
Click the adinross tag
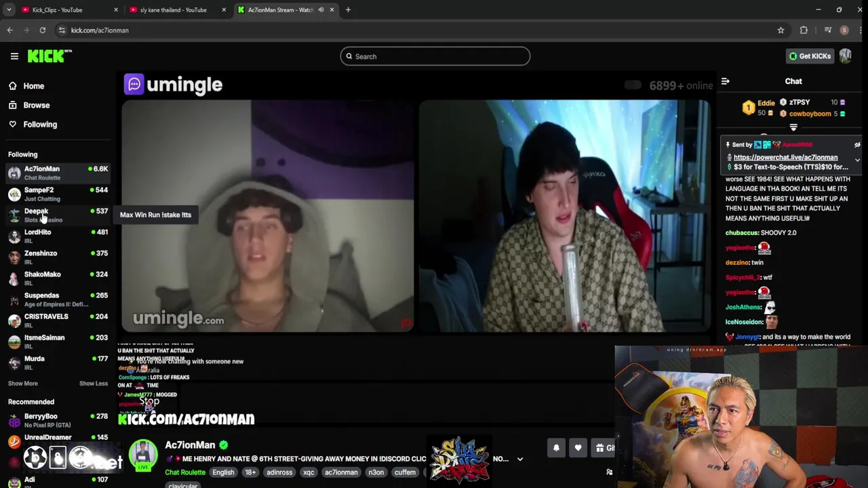tap(279, 472)
